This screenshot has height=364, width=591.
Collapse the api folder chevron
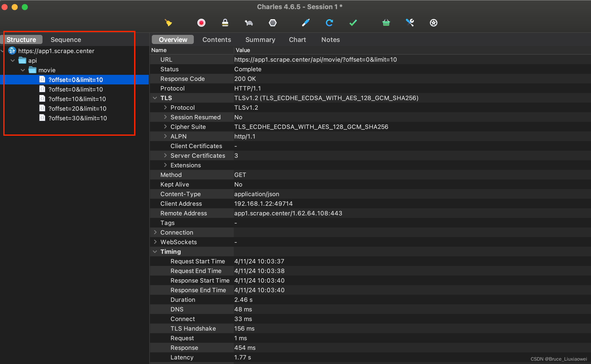pyautogui.click(x=13, y=61)
